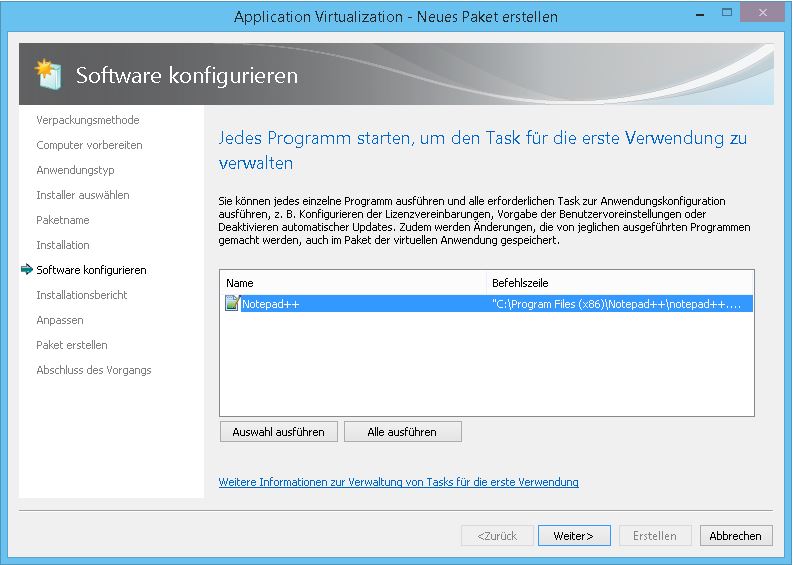Click the Alle ausführen button
This screenshot has width=793, height=565.
[x=403, y=432]
